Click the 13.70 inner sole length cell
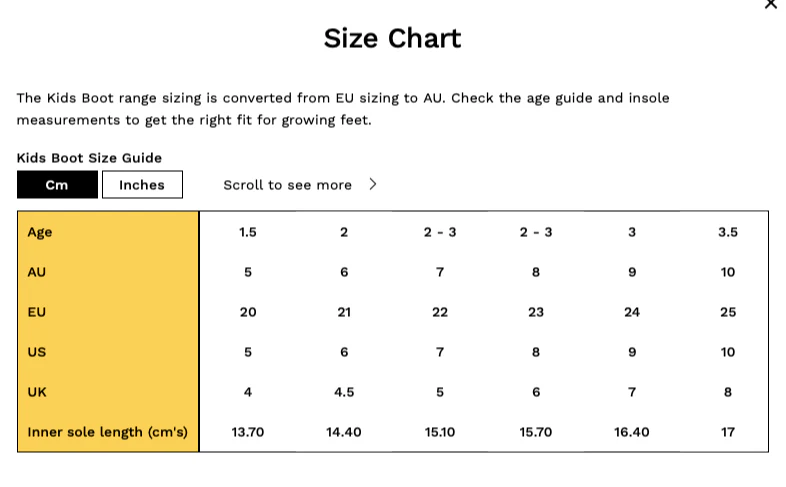Screen dimensions: 786x487 pyautogui.click(x=248, y=432)
